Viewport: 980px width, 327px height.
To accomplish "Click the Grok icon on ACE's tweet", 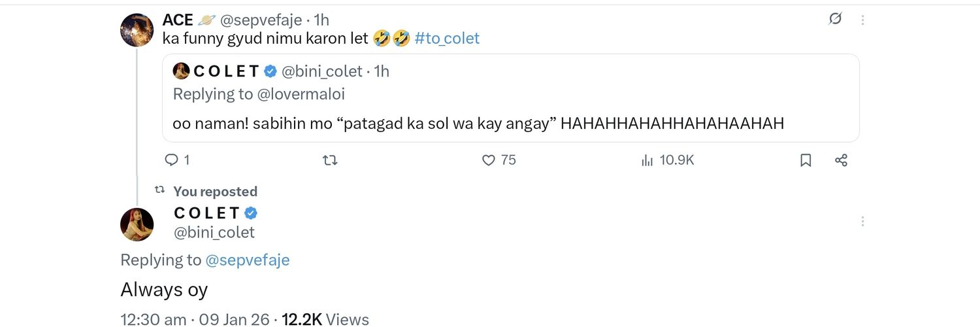I will pyautogui.click(x=835, y=19).
